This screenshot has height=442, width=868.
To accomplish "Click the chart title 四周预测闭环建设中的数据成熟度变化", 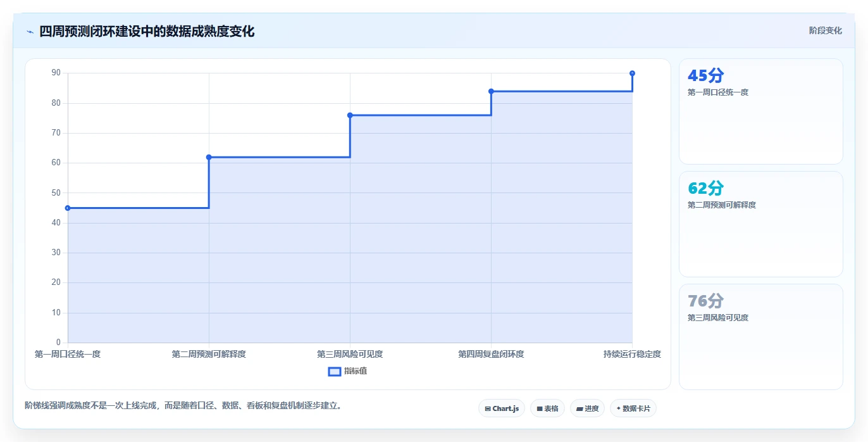I will click(147, 31).
